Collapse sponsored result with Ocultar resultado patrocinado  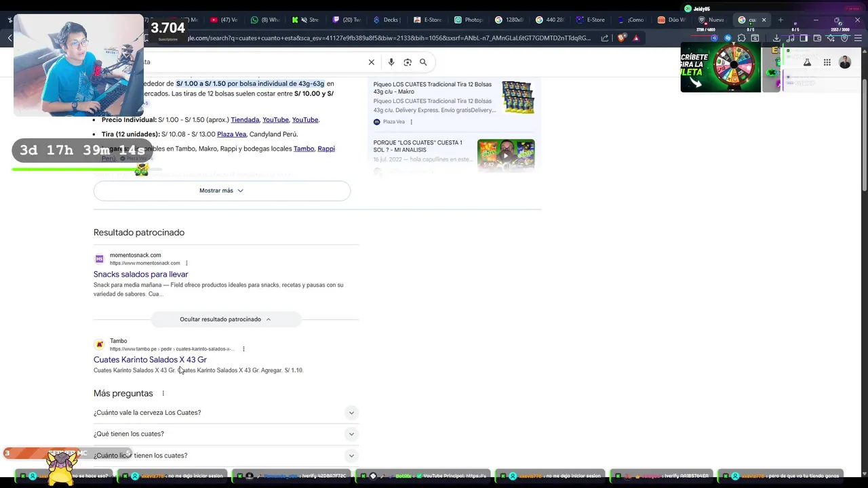coord(226,319)
